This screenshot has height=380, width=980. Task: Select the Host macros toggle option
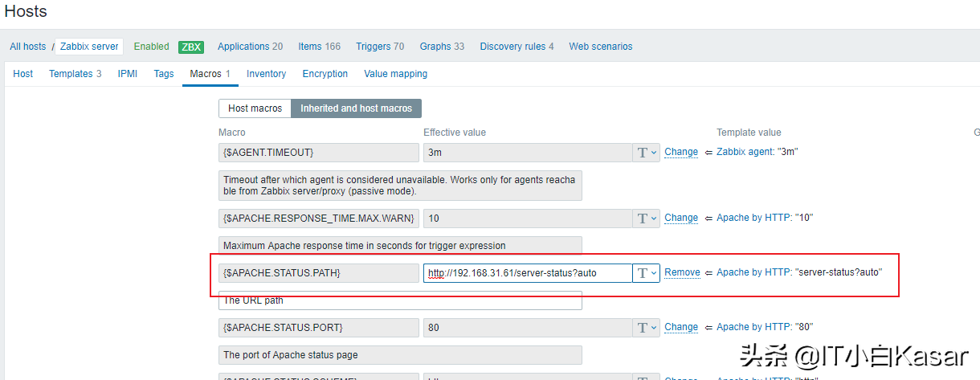point(255,108)
